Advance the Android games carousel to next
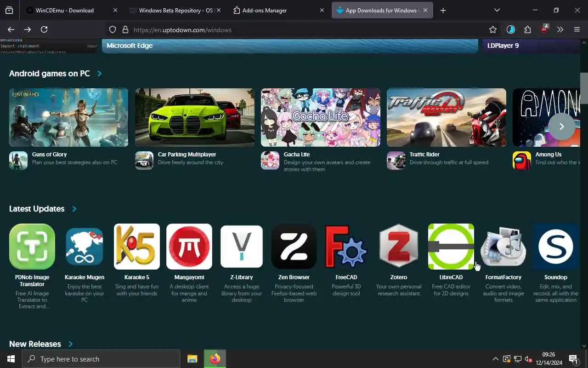The height and width of the screenshot is (368, 588). (x=561, y=126)
